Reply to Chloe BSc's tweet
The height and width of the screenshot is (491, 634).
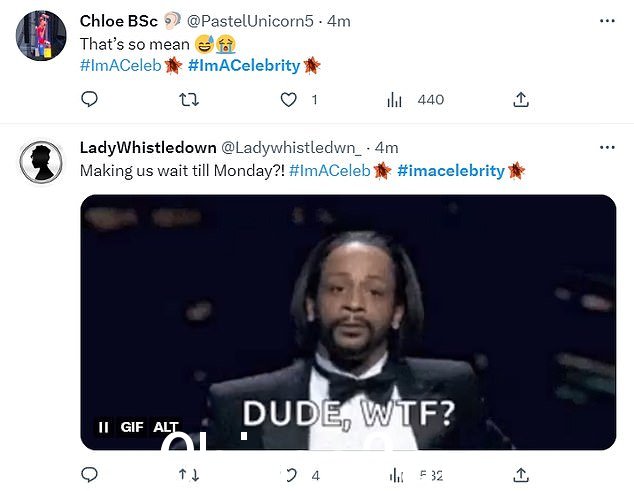click(89, 99)
